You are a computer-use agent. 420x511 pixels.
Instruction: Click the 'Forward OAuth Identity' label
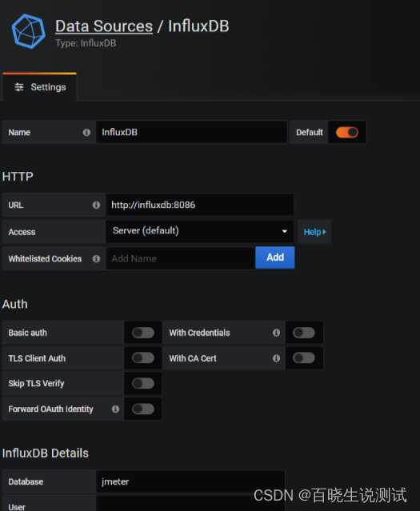tap(50, 409)
